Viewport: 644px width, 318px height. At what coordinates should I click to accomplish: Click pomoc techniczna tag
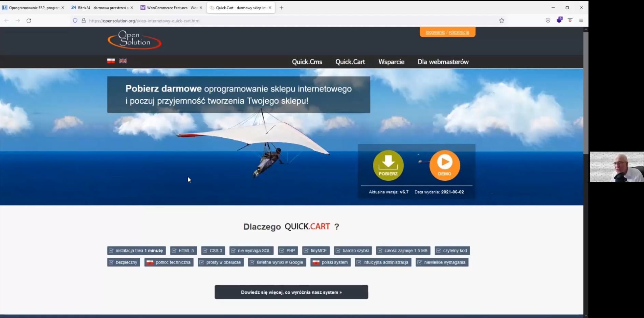pos(169,262)
